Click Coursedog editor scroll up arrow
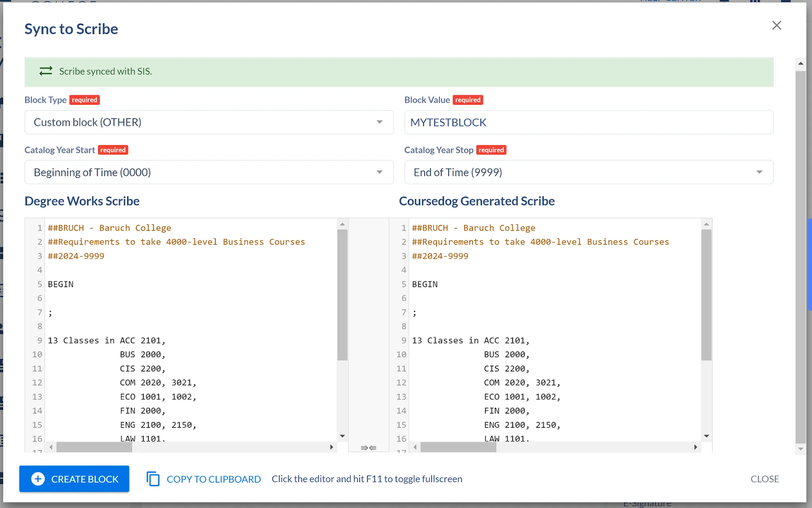 click(x=706, y=224)
